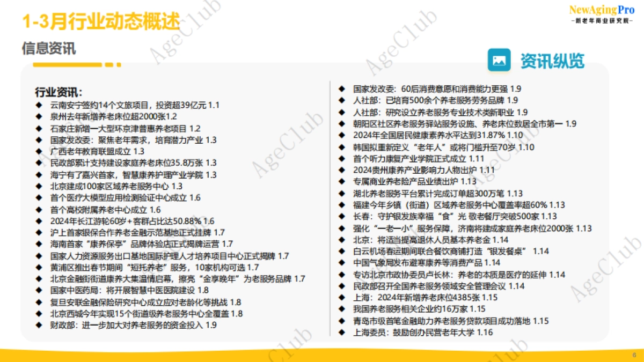
Task: Click the diamond bullet before 云南安宁签约14个文旅项目
Action: [38, 105]
